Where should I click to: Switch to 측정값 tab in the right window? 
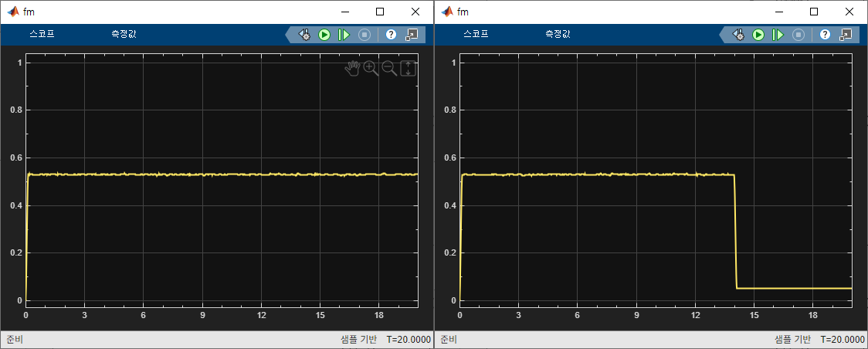pos(558,34)
